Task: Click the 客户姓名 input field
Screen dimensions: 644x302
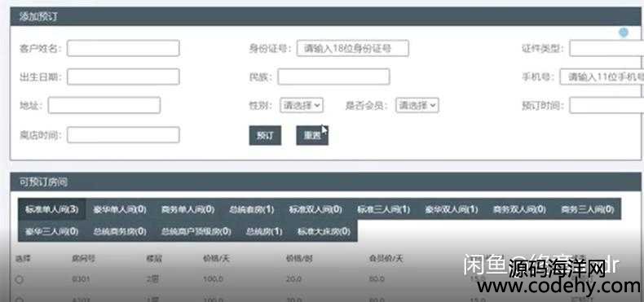Action: pyautogui.click(x=123, y=48)
